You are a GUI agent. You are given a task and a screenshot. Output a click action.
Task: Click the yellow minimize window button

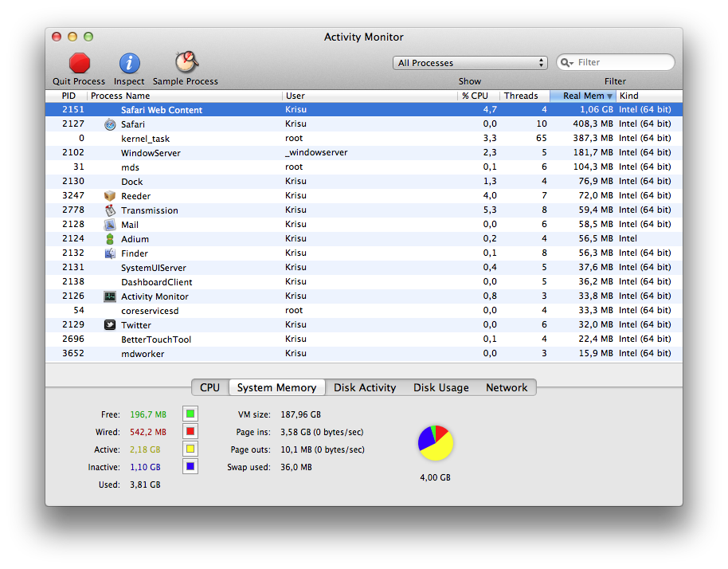tap(72, 37)
